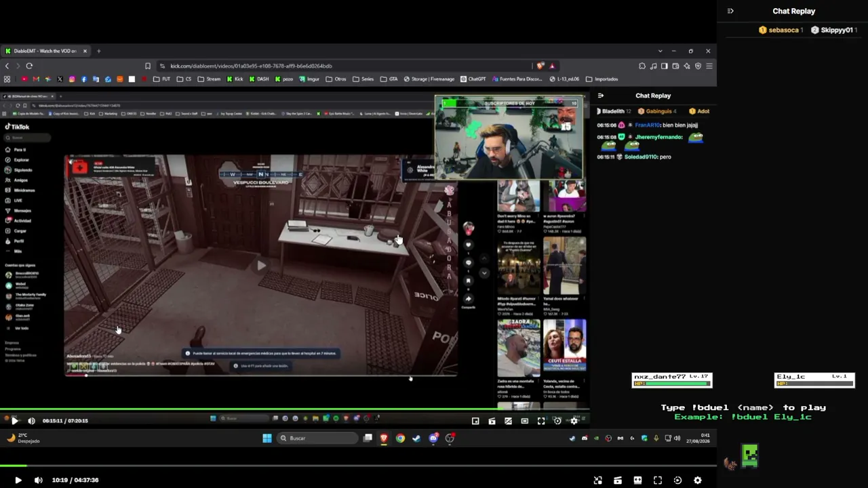The width and height of the screenshot is (868, 488).
Task: Click username FranAR10 in chat replay
Action: click(x=648, y=125)
